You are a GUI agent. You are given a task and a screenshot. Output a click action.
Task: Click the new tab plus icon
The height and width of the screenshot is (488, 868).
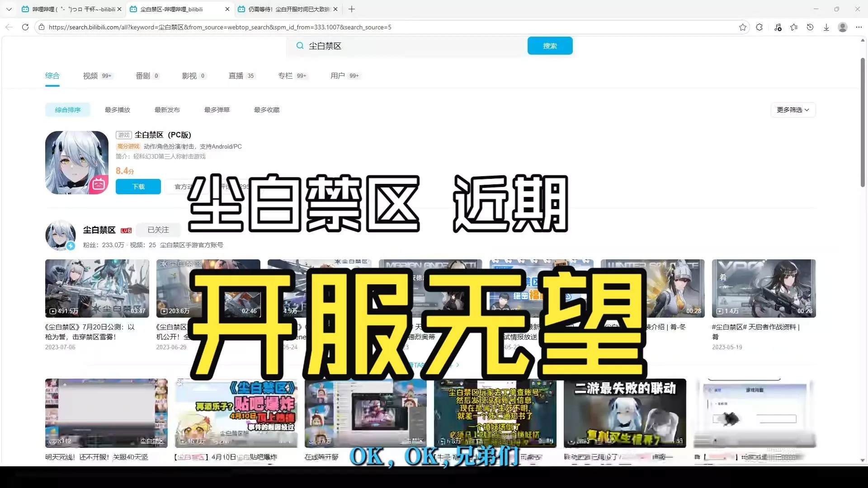tap(352, 9)
